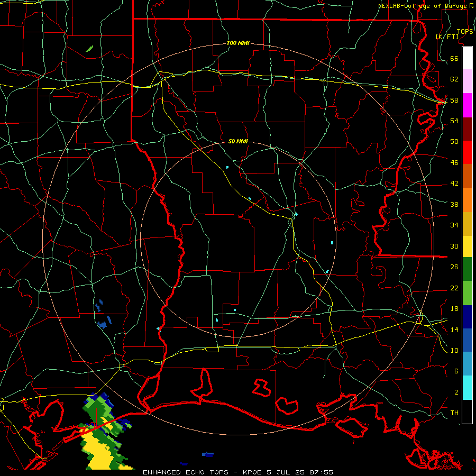Click the navy blue legend swatch

[x=467, y=317]
